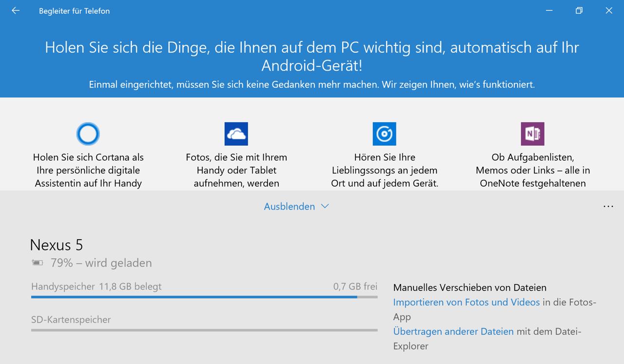624x364 pixels.
Task: Click the SD-Kartenspeicher storage bar
Action: click(x=204, y=330)
